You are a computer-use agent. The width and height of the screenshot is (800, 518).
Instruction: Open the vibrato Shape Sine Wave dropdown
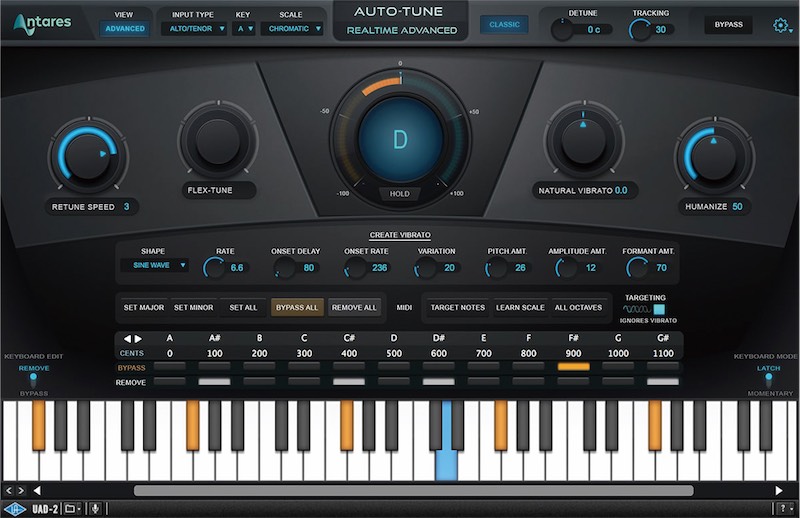point(155,265)
